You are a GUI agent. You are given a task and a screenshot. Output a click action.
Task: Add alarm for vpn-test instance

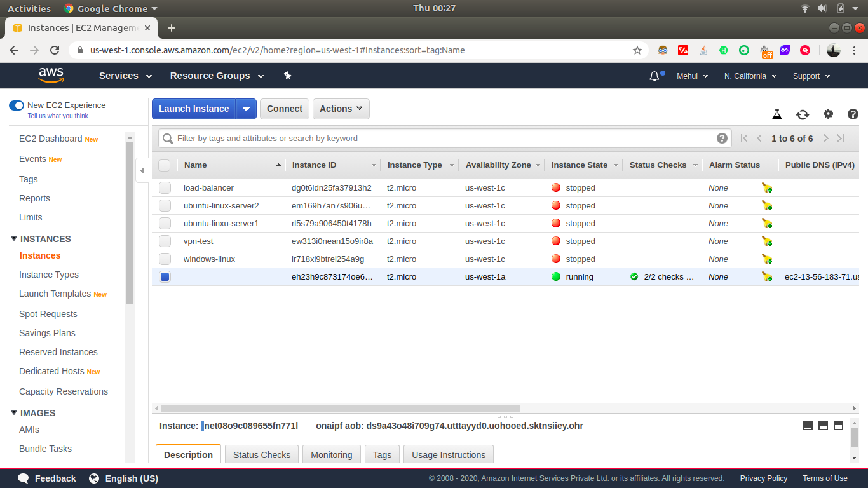pos(767,241)
